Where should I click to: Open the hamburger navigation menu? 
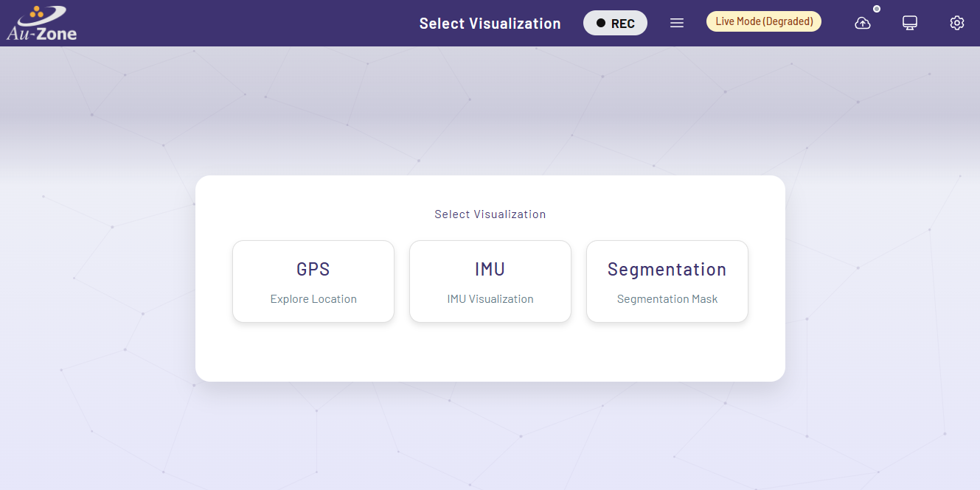(676, 22)
